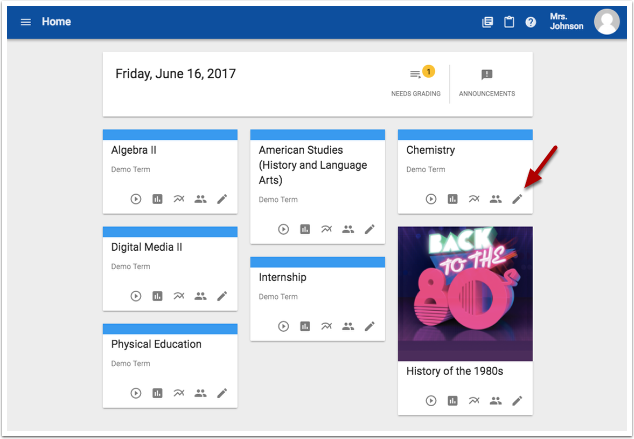Open the clipboard icon in header
634x439 pixels.
point(509,22)
